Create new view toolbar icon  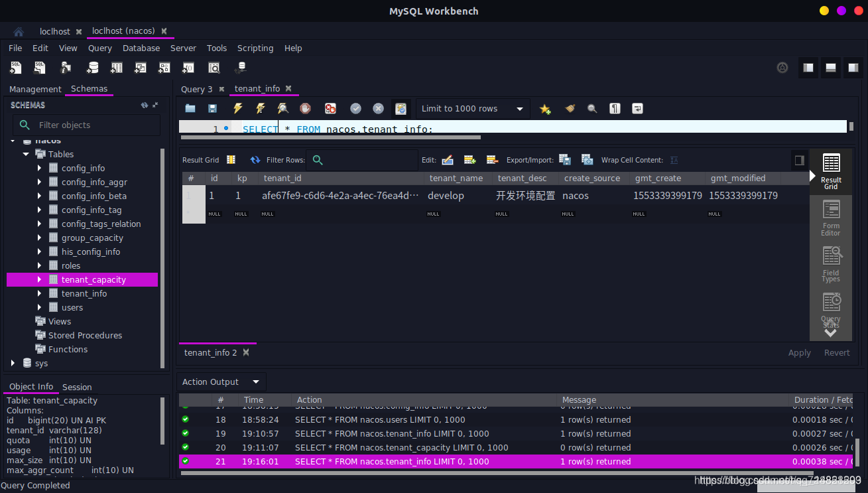pos(141,68)
